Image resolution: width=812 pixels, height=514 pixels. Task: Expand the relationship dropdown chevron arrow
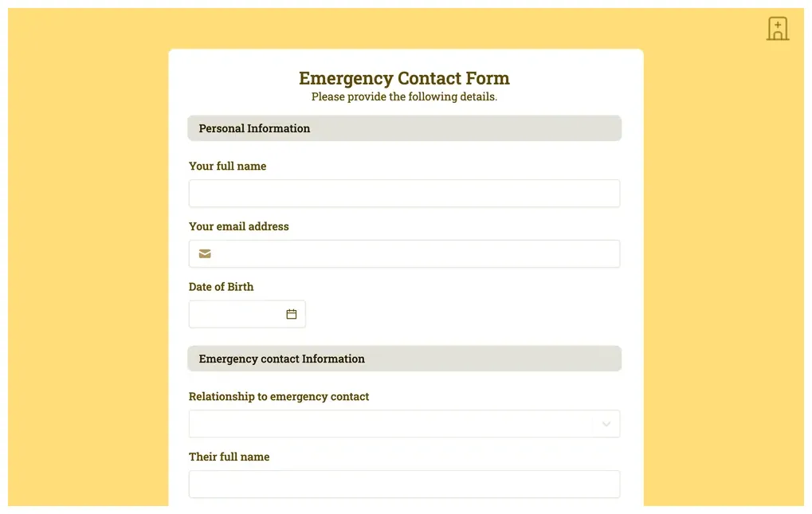click(x=606, y=424)
